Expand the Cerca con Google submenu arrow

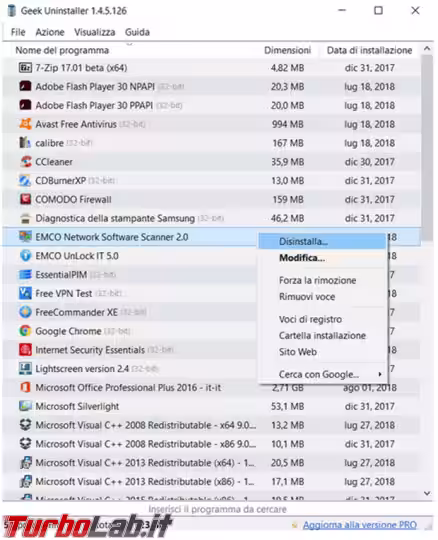coord(380,374)
